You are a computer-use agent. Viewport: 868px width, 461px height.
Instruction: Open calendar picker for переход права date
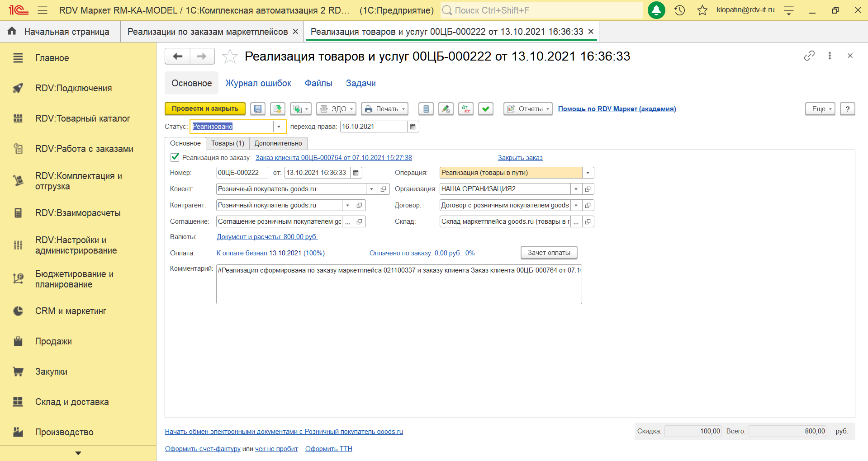(x=413, y=127)
